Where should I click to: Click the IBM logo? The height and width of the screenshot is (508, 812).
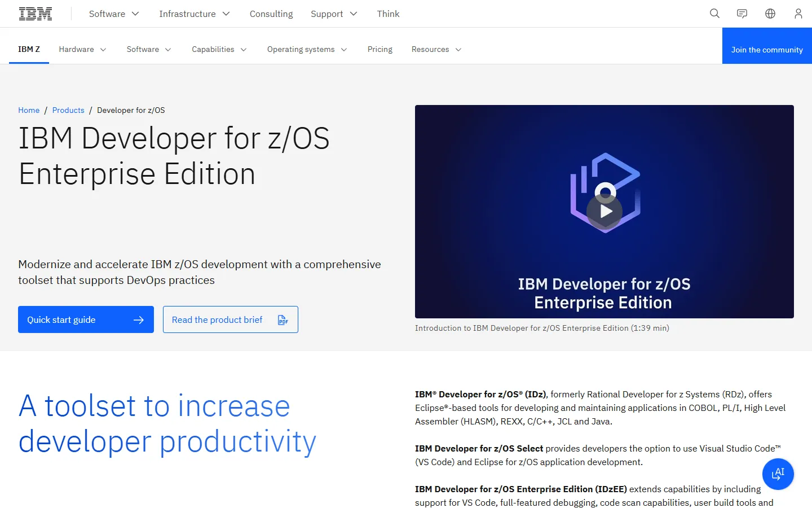click(36, 14)
